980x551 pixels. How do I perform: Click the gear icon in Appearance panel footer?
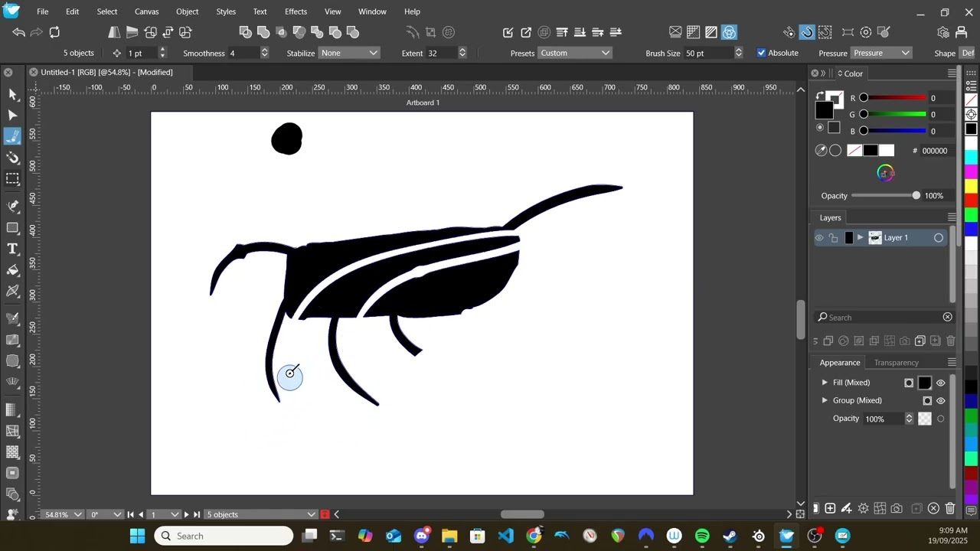point(863,508)
